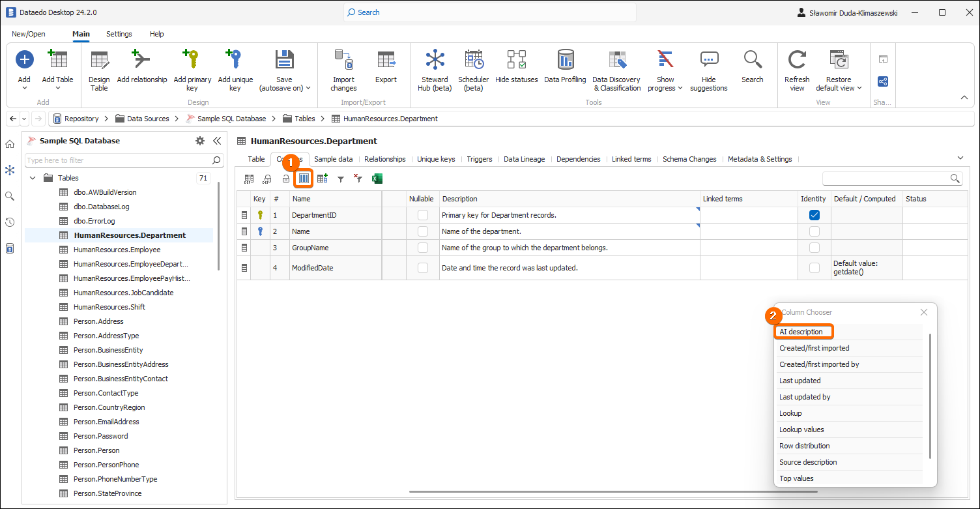980x509 pixels.
Task: Toggle the Identity checkbox for GroupName
Action: tap(814, 248)
